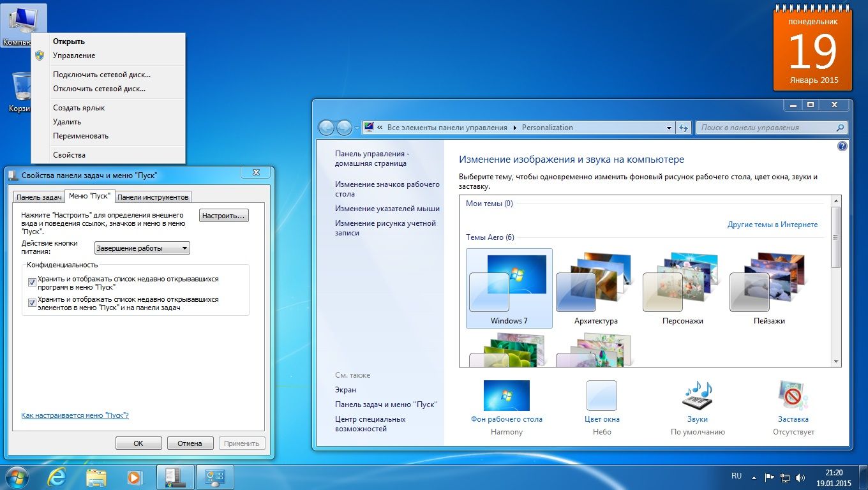This screenshot has width=868, height=490.
Task: Open the Recycle Bin desktop icon
Action: 20,93
